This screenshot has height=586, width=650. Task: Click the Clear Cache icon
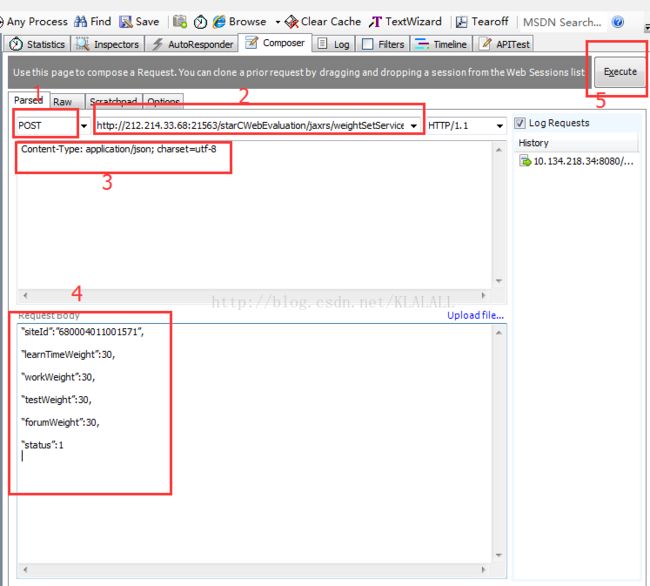pyautogui.click(x=291, y=21)
